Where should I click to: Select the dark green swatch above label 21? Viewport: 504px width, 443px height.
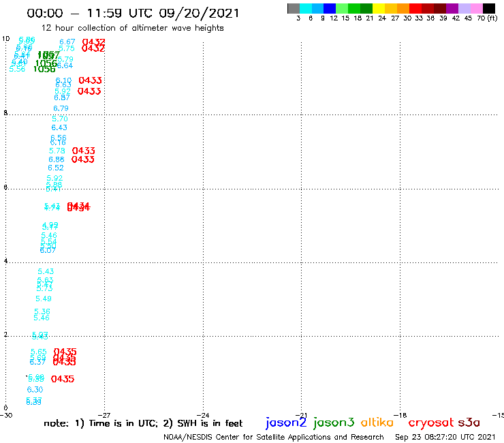[x=366, y=8]
